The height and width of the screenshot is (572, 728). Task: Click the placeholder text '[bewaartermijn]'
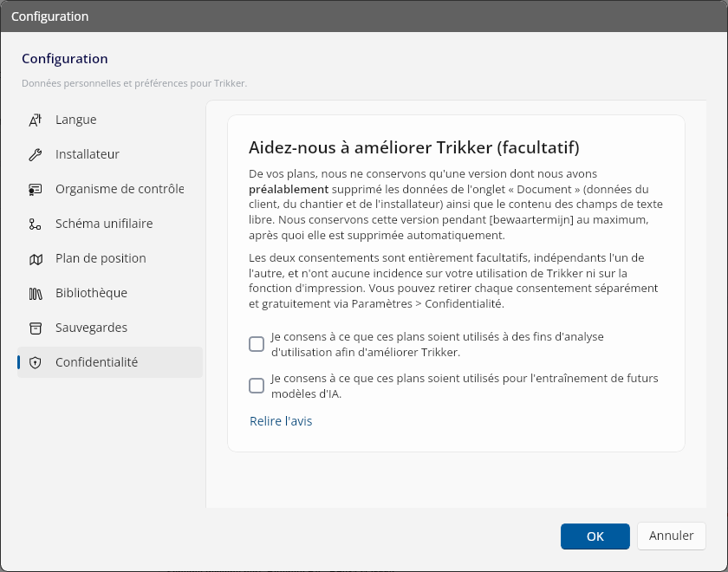point(531,219)
